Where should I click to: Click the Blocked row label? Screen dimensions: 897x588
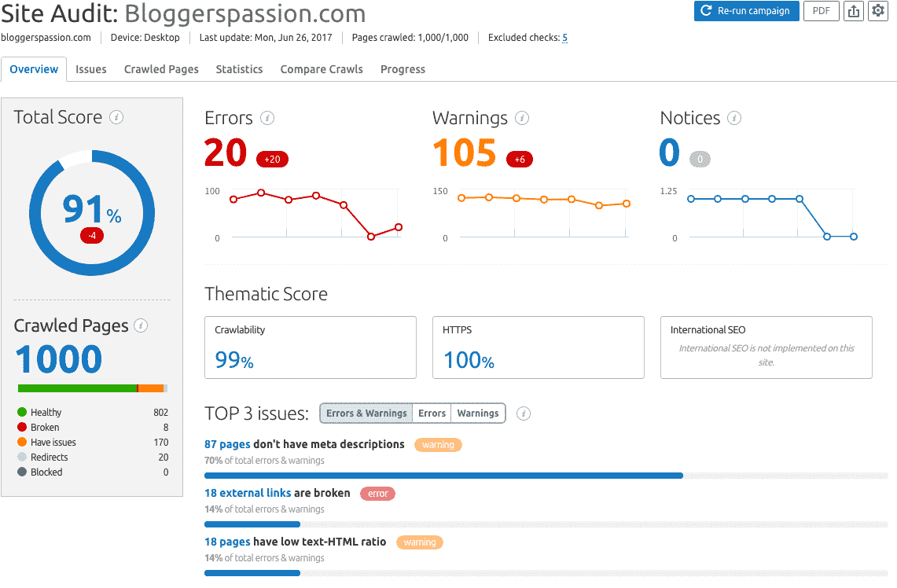tap(46, 472)
